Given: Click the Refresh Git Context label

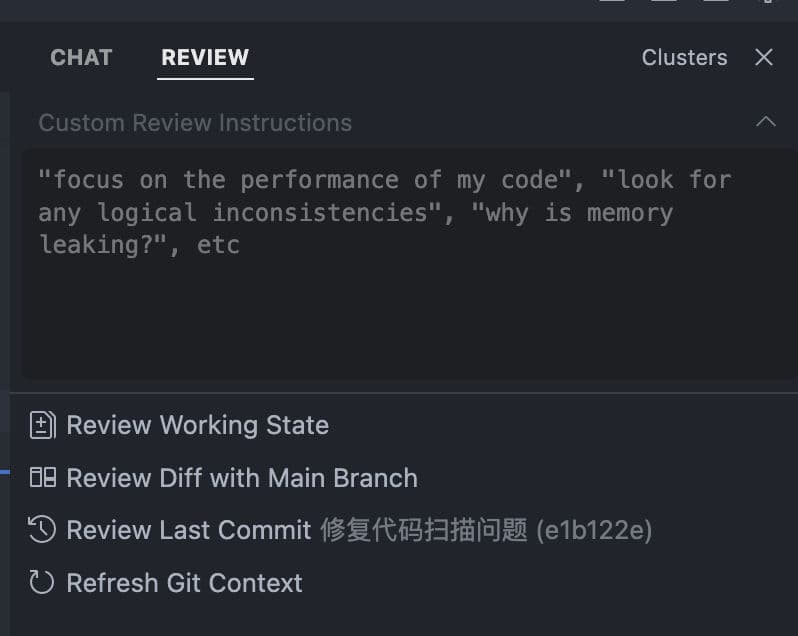Looking at the screenshot, I should coord(184,583).
